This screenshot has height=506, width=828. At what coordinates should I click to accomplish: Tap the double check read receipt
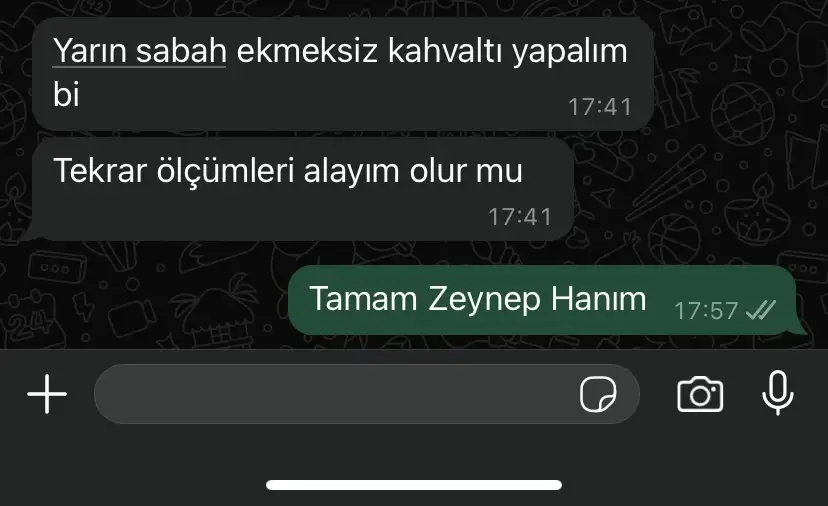click(x=761, y=310)
